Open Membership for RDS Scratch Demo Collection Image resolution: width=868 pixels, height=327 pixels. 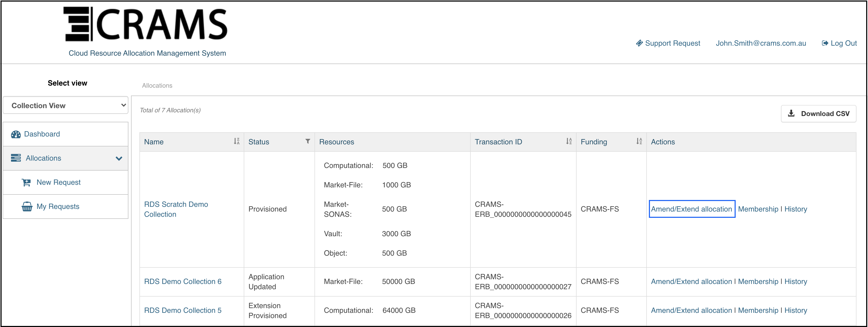click(758, 209)
